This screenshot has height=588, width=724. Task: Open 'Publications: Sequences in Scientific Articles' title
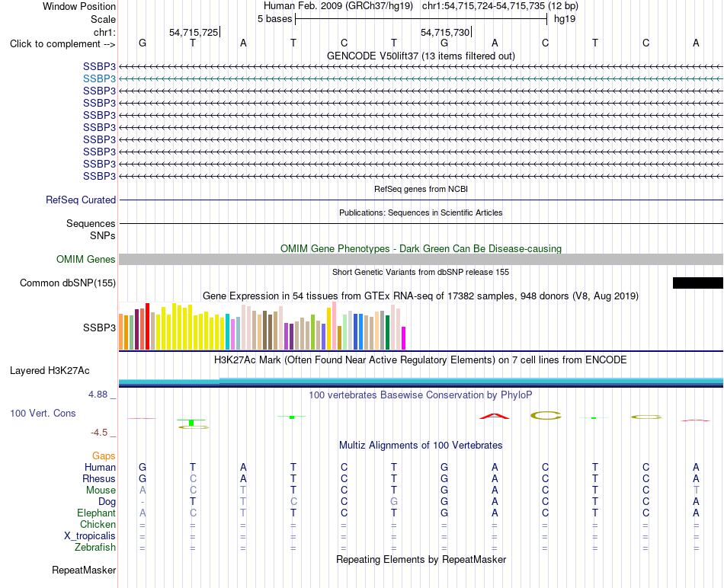pyautogui.click(x=421, y=213)
